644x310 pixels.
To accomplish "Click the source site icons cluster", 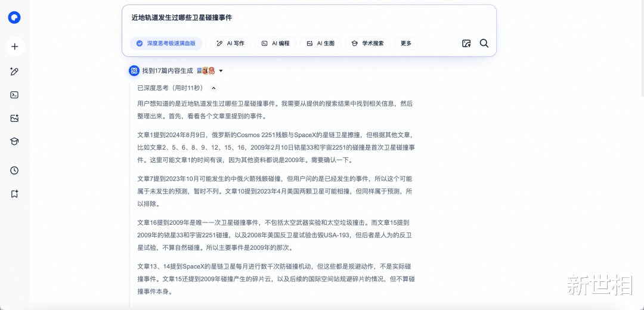I will coord(206,71).
